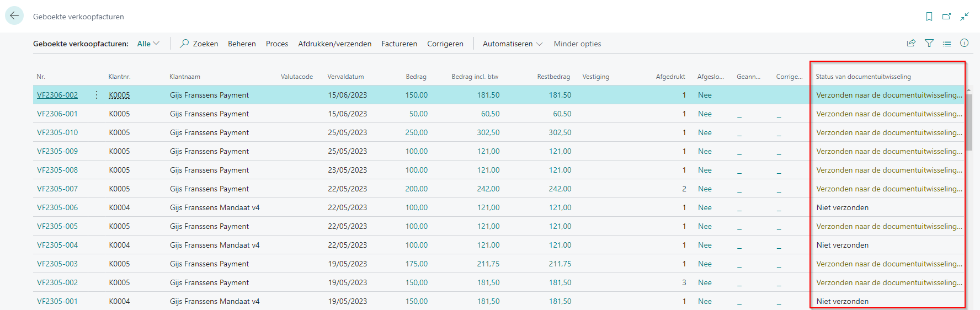
Task: Click the Vestiging column header
Action: click(596, 77)
